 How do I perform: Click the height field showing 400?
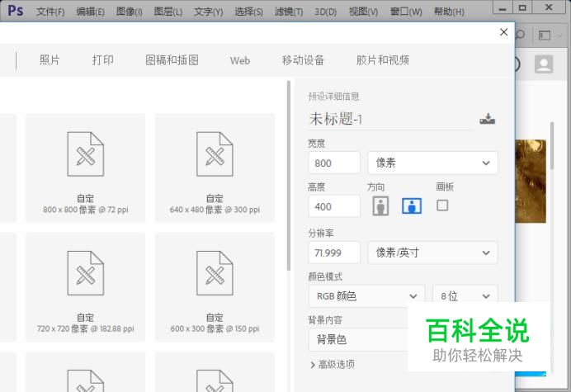pyautogui.click(x=334, y=206)
